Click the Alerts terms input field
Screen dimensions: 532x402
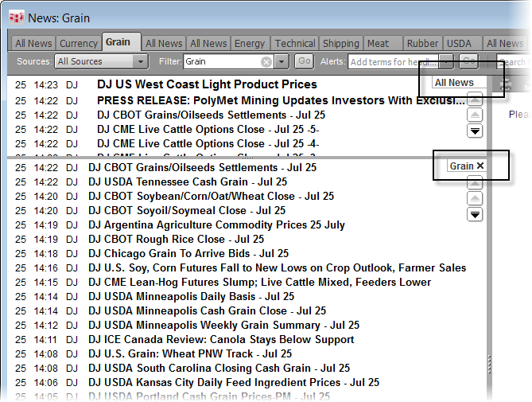[393, 62]
